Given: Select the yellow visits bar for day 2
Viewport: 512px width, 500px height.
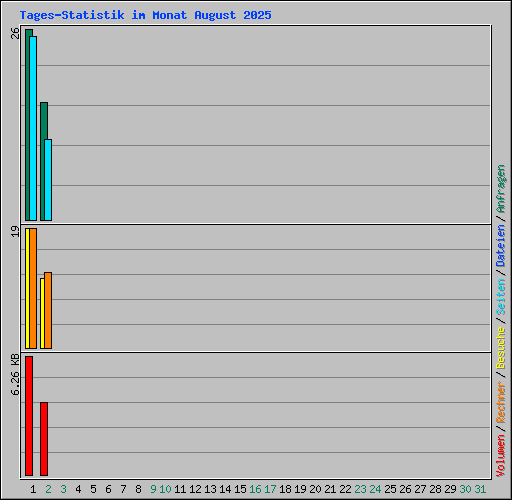Looking at the screenshot, I should [x=42, y=313].
